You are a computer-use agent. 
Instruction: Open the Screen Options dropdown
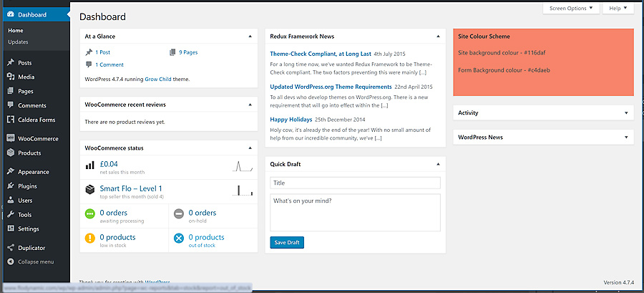coord(570,9)
